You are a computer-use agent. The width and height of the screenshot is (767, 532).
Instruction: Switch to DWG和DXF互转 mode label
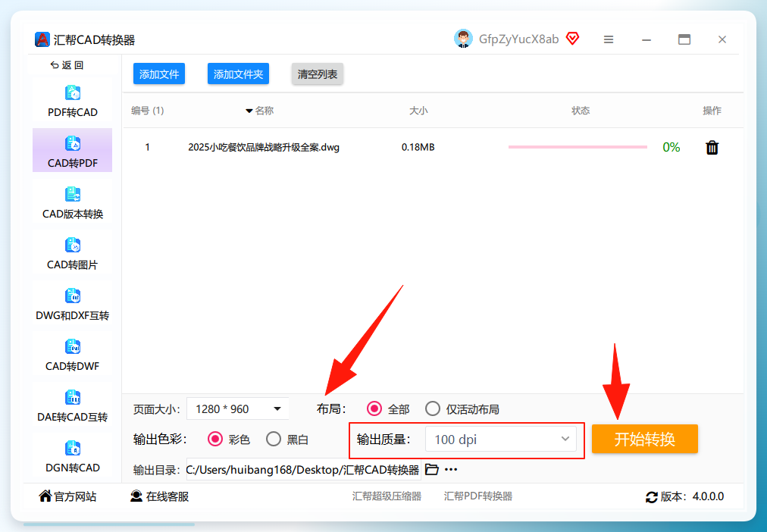73,316
